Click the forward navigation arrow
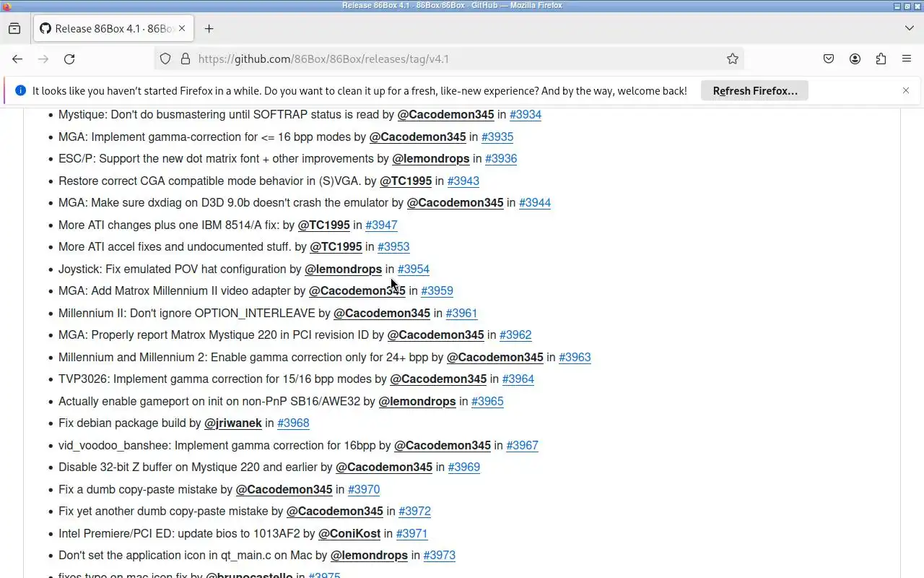 pyautogui.click(x=43, y=59)
